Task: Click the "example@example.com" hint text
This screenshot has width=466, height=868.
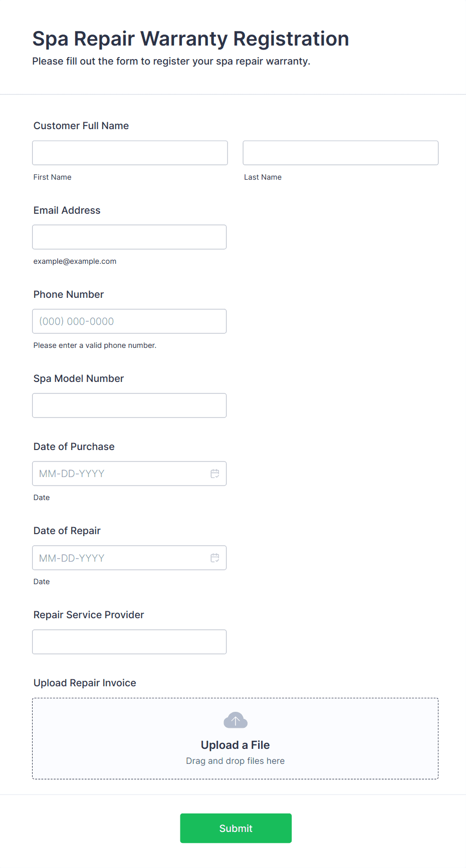Action: pos(75,261)
